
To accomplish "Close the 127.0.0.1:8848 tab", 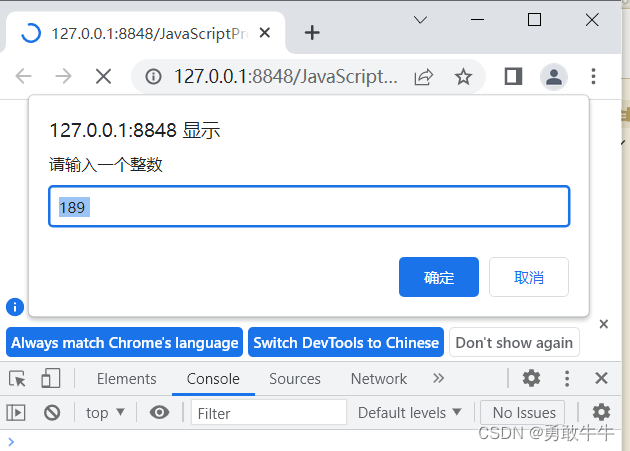I will [x=265, y=33].
